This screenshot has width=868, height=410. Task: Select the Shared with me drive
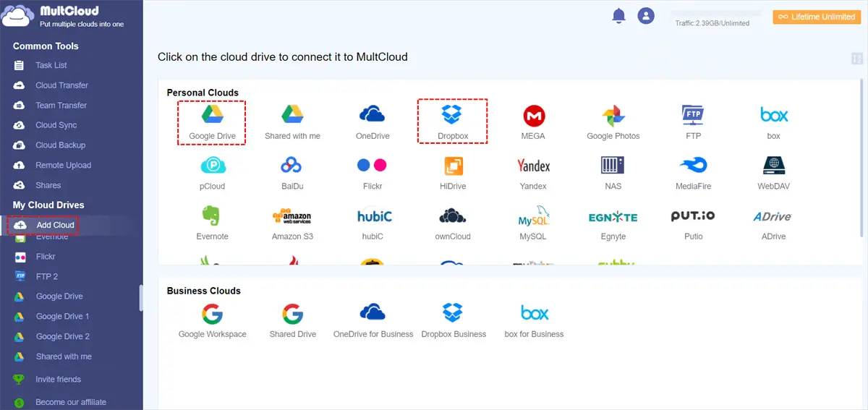pos(292,121)
